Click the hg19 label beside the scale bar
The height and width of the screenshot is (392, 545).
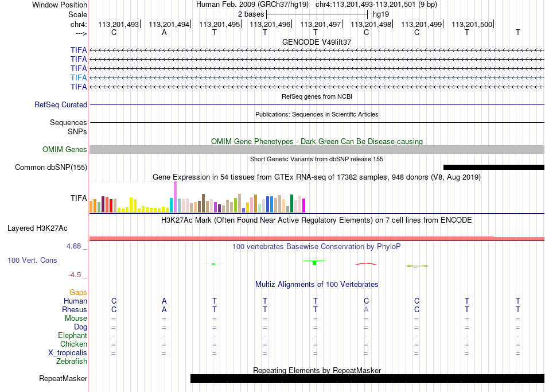(x=380, y=14)
